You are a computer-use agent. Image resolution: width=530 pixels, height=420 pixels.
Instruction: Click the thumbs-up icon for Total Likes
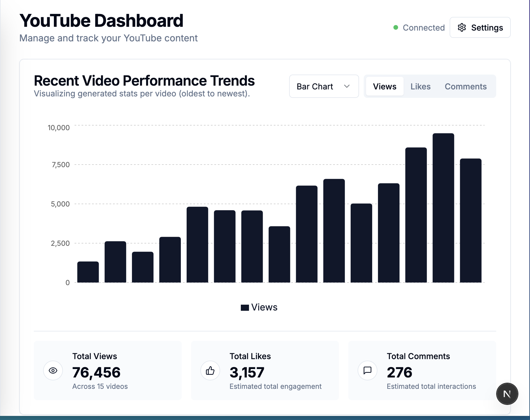(x=210, y=370)
